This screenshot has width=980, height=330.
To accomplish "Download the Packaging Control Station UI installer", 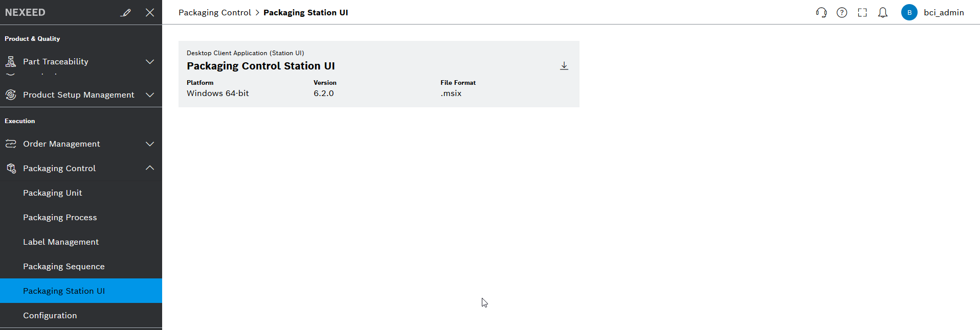I will click(x=564, y=65).
